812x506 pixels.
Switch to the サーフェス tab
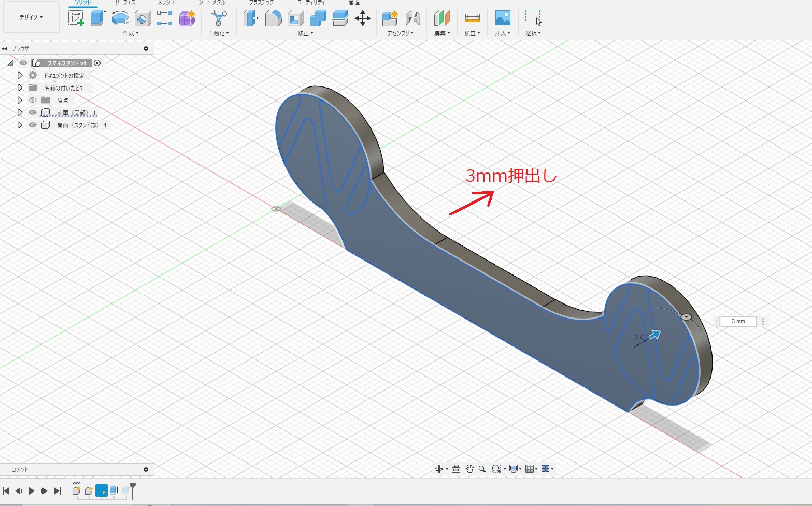[x=125, y=3]
